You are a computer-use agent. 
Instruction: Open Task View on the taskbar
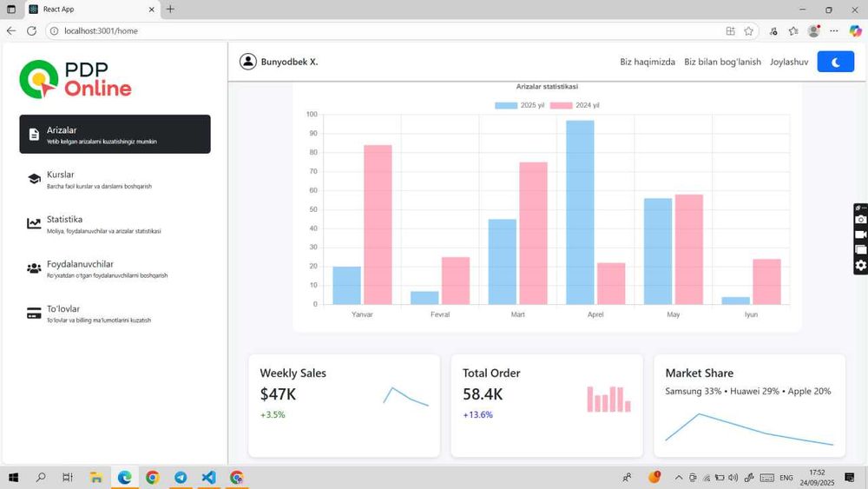point(68,478)
